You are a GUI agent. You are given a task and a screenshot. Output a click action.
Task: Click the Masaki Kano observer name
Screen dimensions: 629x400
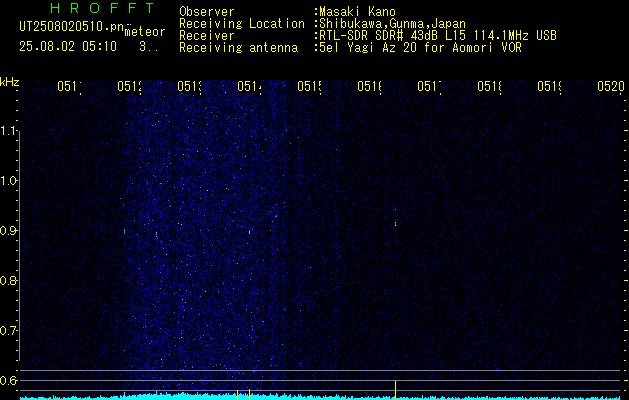pyautogui.click(x=357, y=12)
